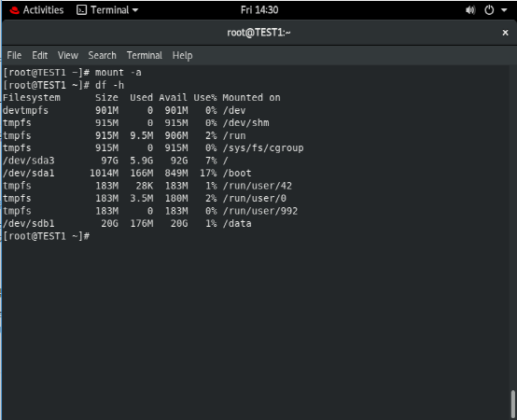Expand the Terminal app menu arrow
The image size is (517, 420).
(x=135, y=10)
